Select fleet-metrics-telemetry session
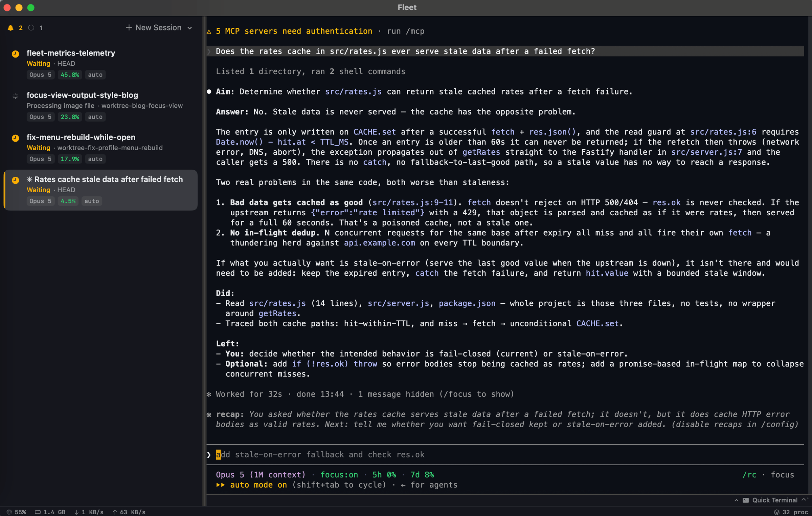Viewport: 812px width, 516px height. 100,64
